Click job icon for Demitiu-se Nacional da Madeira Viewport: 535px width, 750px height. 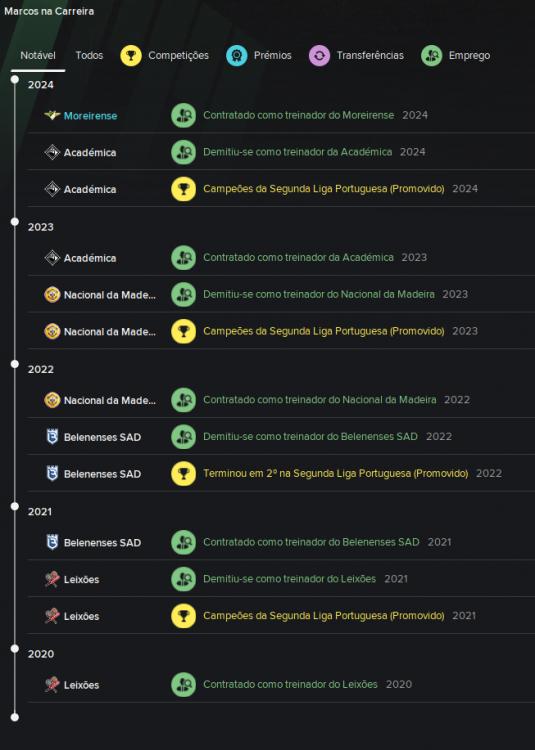click(184, 294)
